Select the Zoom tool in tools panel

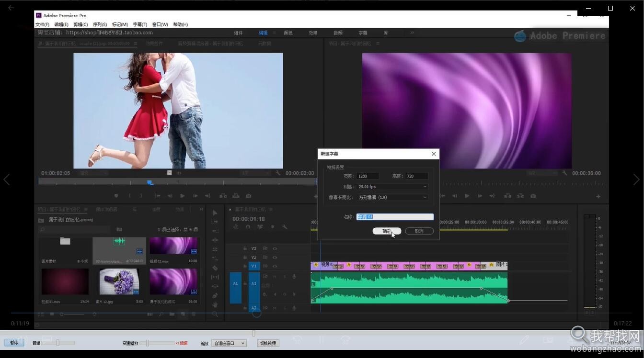[x=215, y=313]
